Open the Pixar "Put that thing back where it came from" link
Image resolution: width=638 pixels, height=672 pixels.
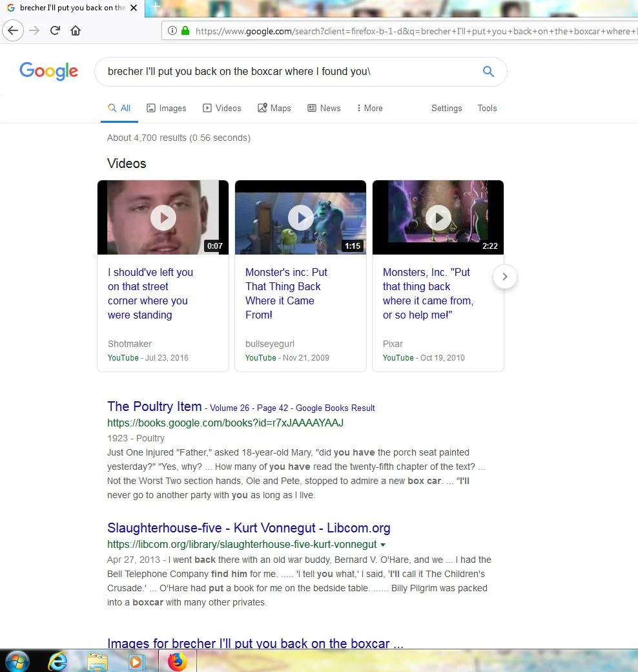tap(428, 293)
